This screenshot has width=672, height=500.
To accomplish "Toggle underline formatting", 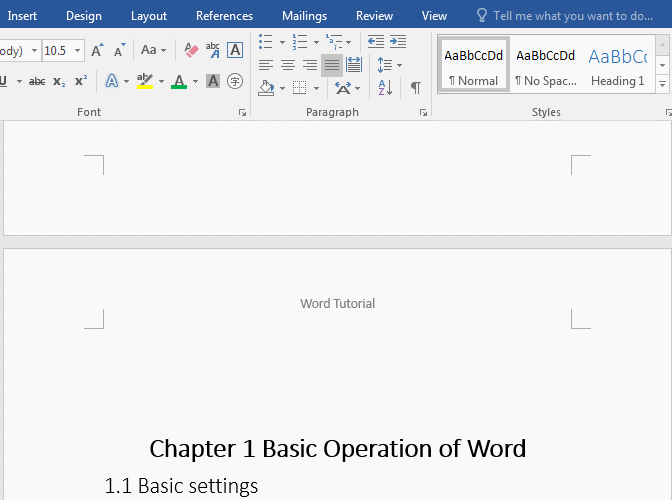I will [4, 81].
